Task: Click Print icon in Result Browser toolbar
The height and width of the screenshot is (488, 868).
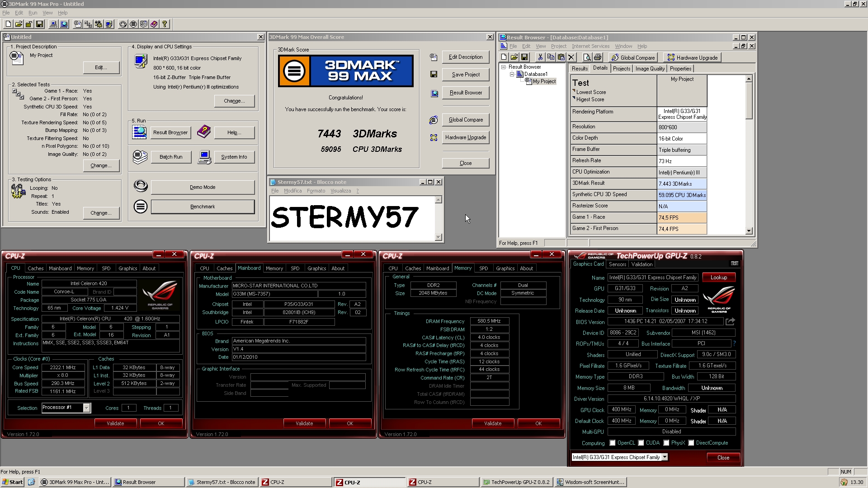Action: 598,57
